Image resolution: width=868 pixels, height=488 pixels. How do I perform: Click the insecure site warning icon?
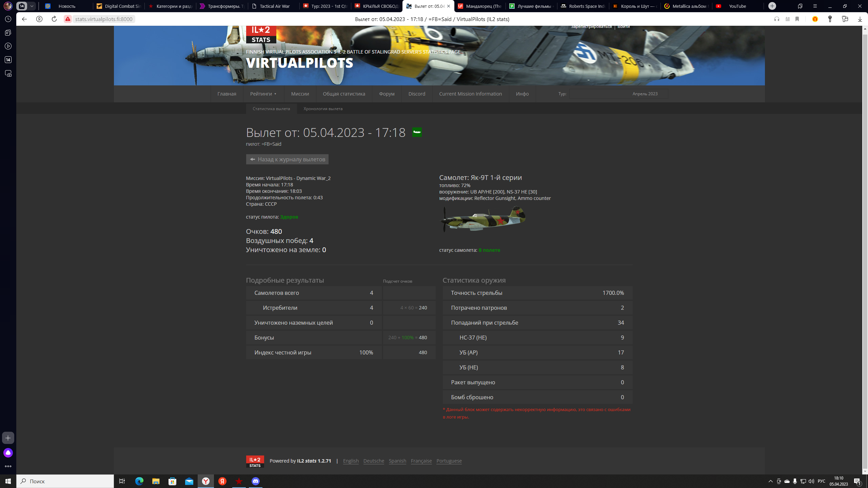coord(68,19)
